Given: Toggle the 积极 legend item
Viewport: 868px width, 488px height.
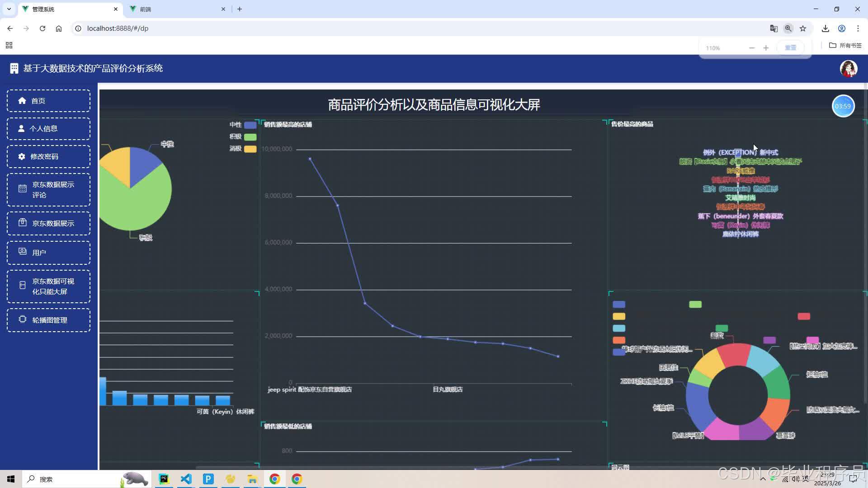Looking at the screenshot, I should [x=243, y=137].
